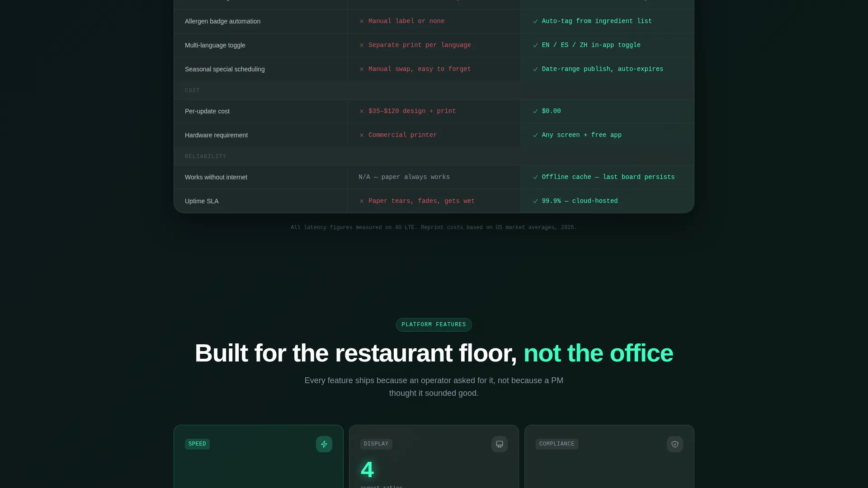868x488 pixels.
Task: Click the 'Built for the restaurant floor' heading
Action: [x=355, y=353]
